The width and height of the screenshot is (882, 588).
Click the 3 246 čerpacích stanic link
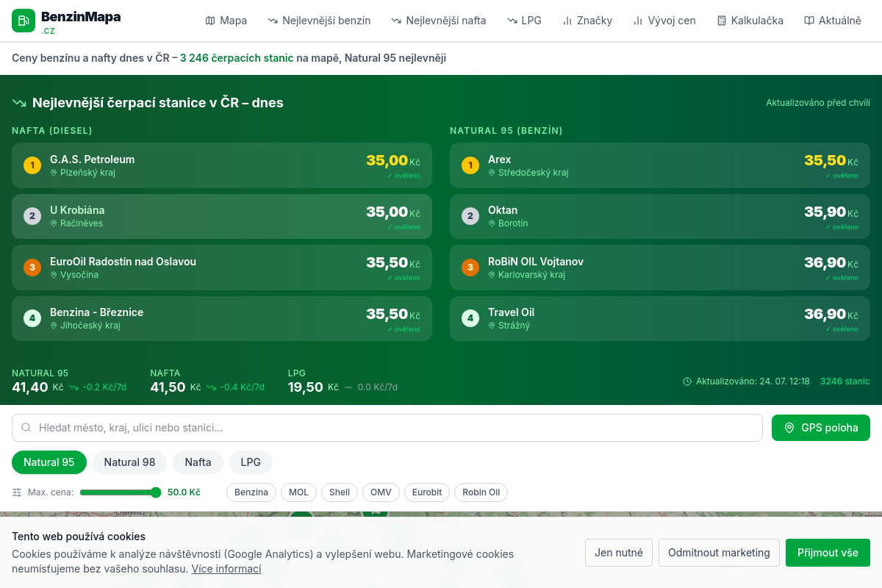click(x=237, y=58)
